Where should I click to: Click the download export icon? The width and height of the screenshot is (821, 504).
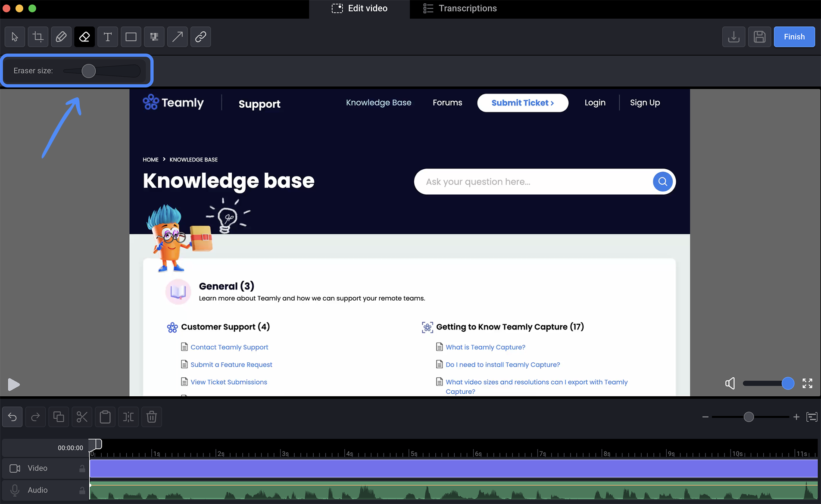[734, 37]
